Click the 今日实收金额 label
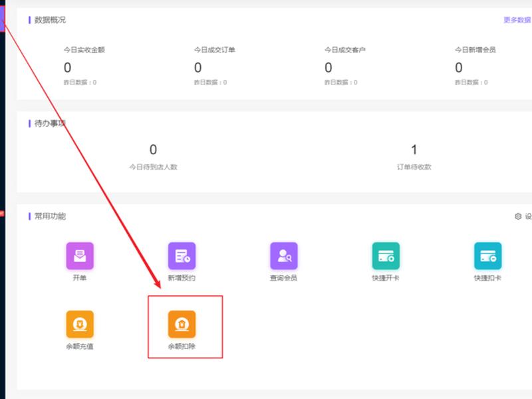Viewport: 532px width, 399px height. [84, 50]
